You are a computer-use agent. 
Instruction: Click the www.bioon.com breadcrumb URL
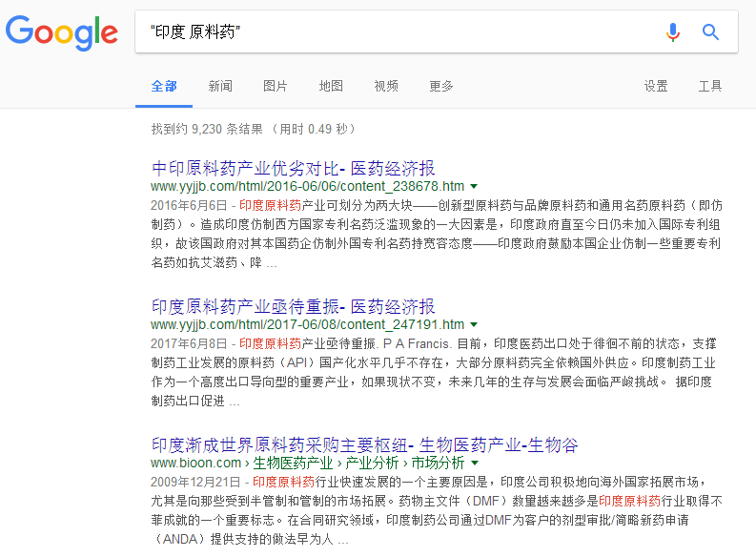tap(195, 464)
